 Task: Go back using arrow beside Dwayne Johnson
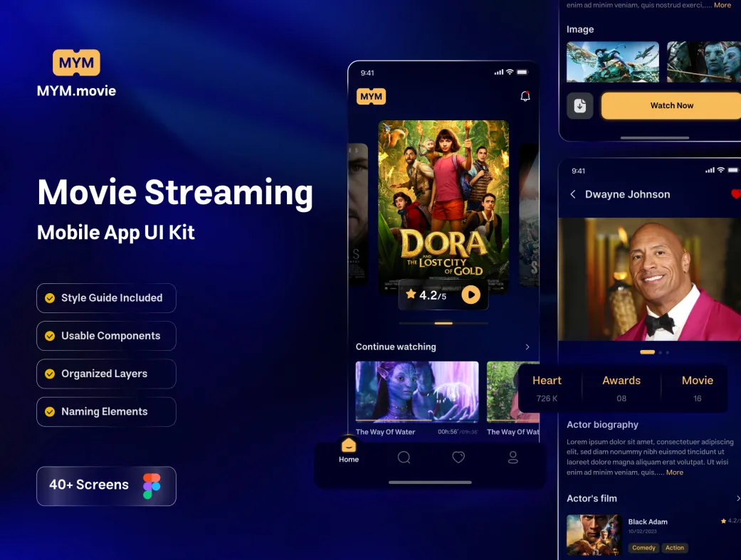pyautogui.click(x=573, y=194)
